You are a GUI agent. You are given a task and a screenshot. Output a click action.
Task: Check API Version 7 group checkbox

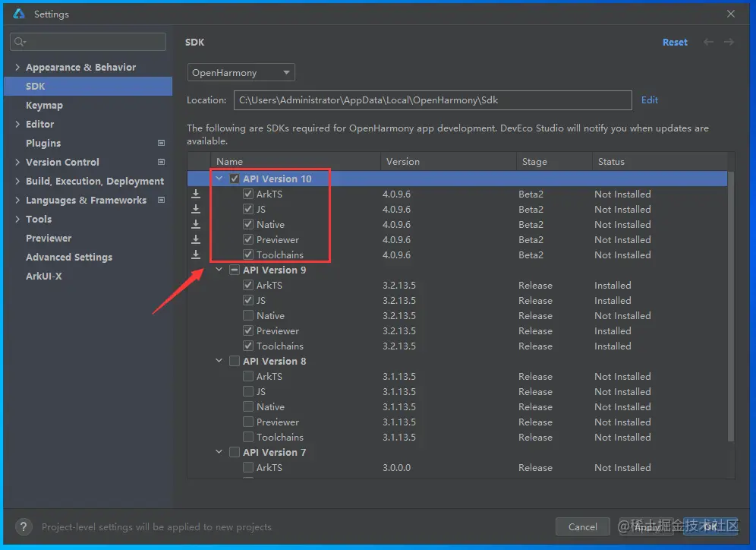235,452
